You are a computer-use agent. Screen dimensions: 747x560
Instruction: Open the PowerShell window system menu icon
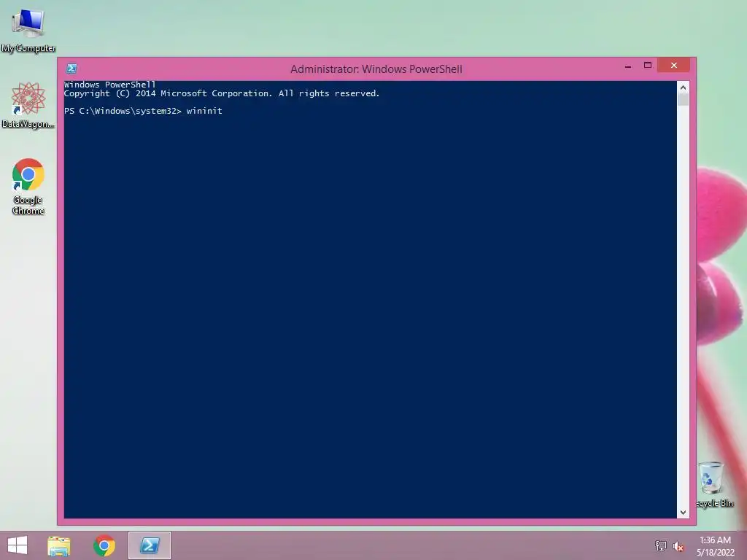[x=72, y=69]
